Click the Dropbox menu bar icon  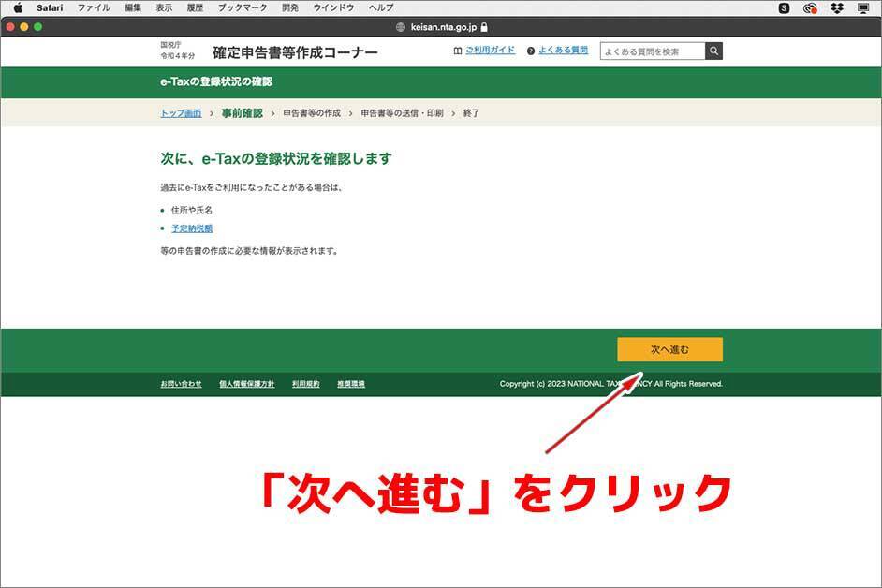click(x=837, y=7)
